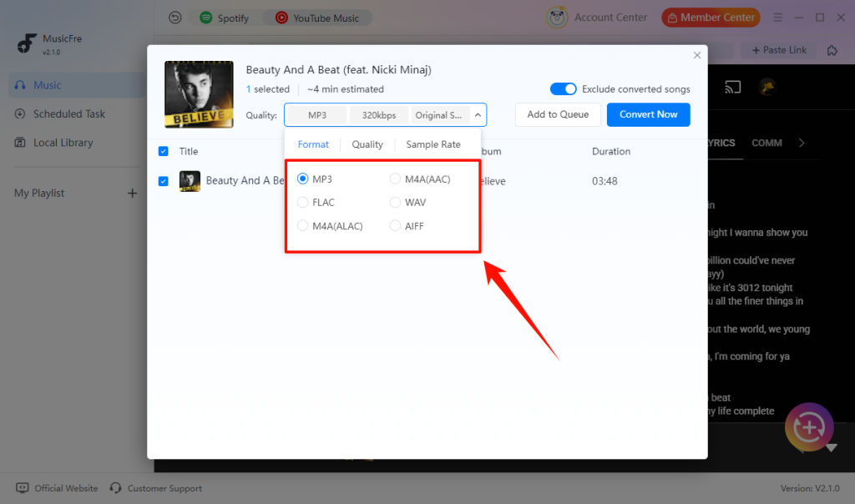
Task: Open Customer Support link
Action: pyautogui.click(x=164, y=488)
